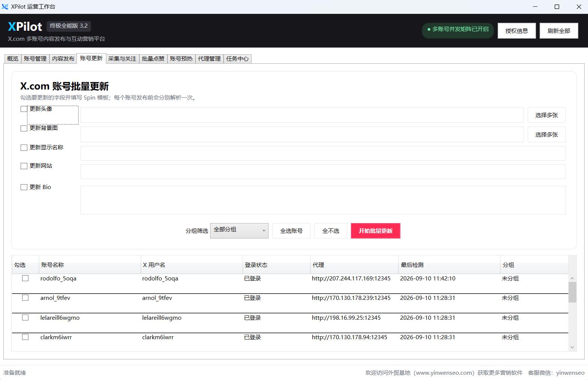Focus the avatar path input field

[x=302, y=115]
